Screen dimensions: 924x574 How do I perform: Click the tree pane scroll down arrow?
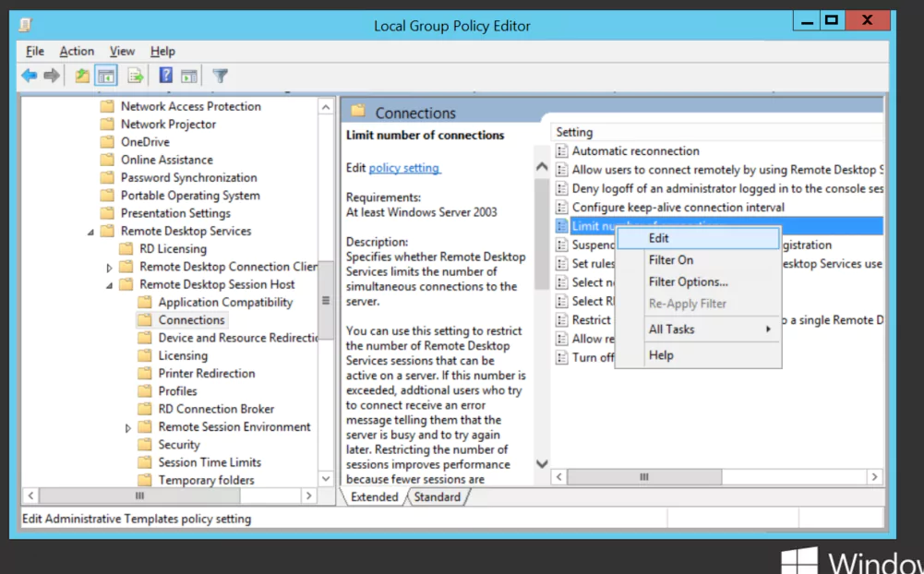[x=326, y=479]
